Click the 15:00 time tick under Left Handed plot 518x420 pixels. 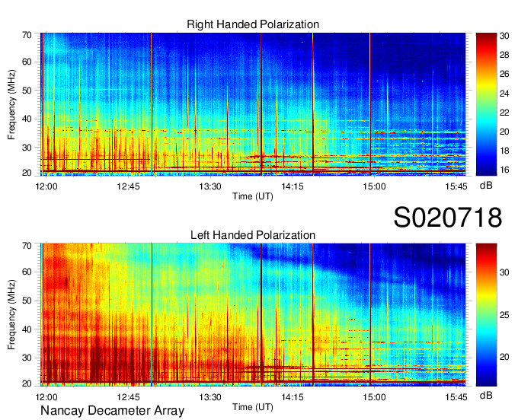(x=374, y=397)
